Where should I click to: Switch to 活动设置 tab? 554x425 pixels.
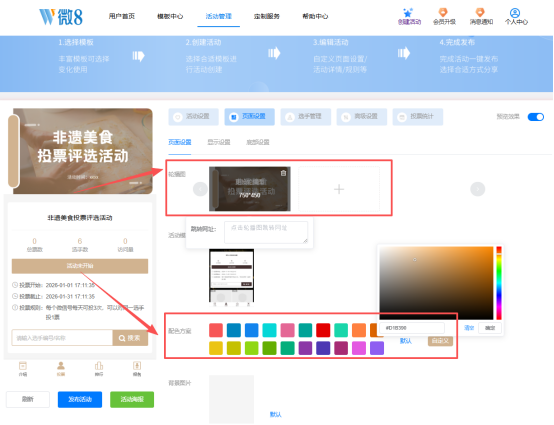tap(194, 117)
